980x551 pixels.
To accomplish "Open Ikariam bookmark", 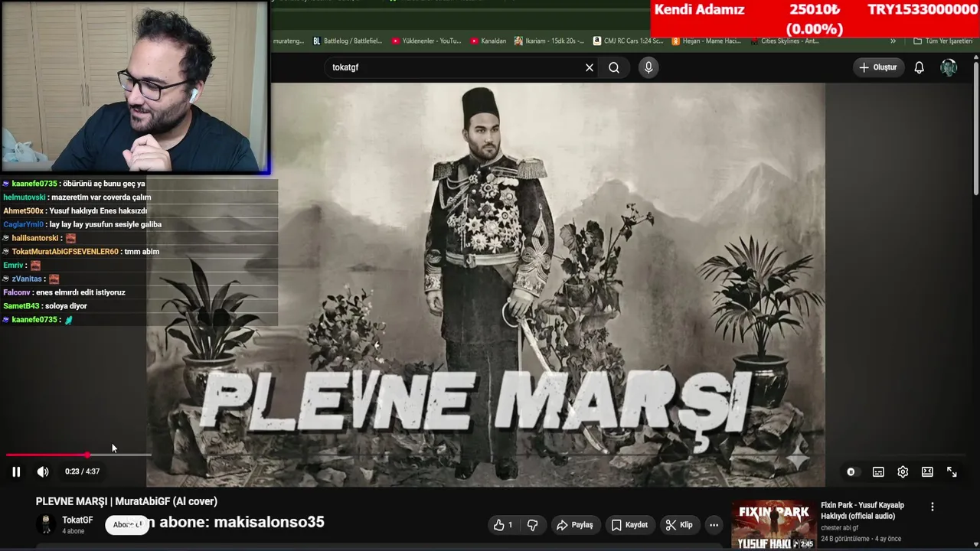I will pos(549,41).
